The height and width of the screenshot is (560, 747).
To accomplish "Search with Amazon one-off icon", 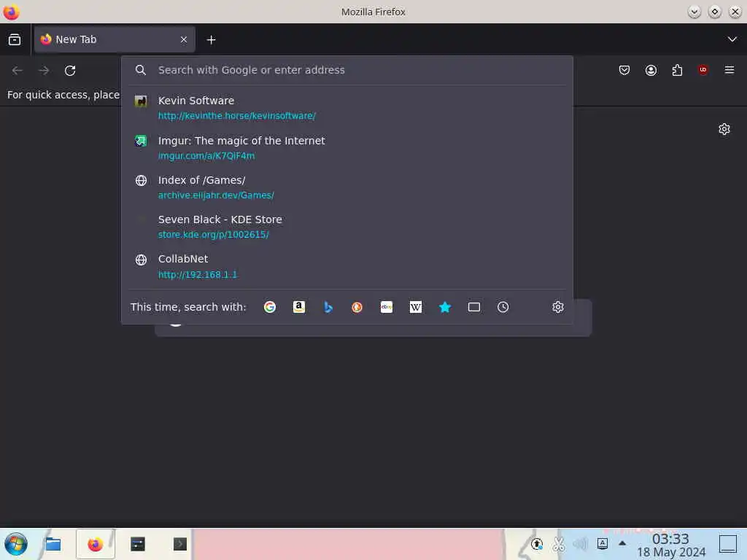I will pos(298,307).
